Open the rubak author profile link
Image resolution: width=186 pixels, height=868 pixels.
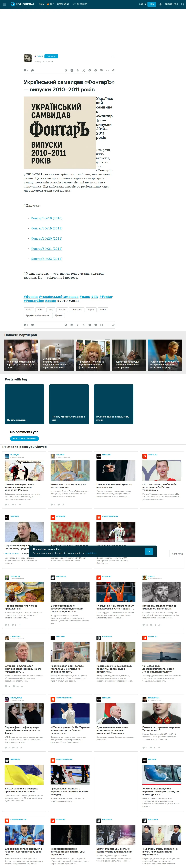pos(40,56)
